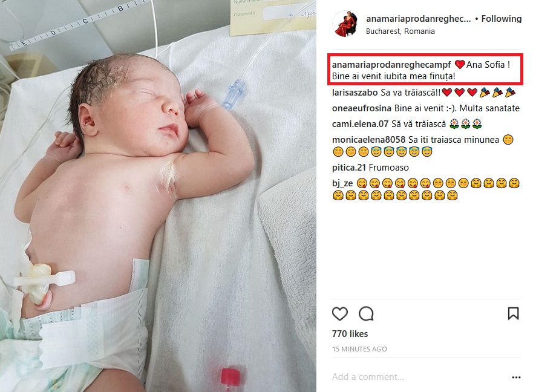Visit larisaszabo's profile
This screenshot has height=392, width=536.
(x=355, y=93)
